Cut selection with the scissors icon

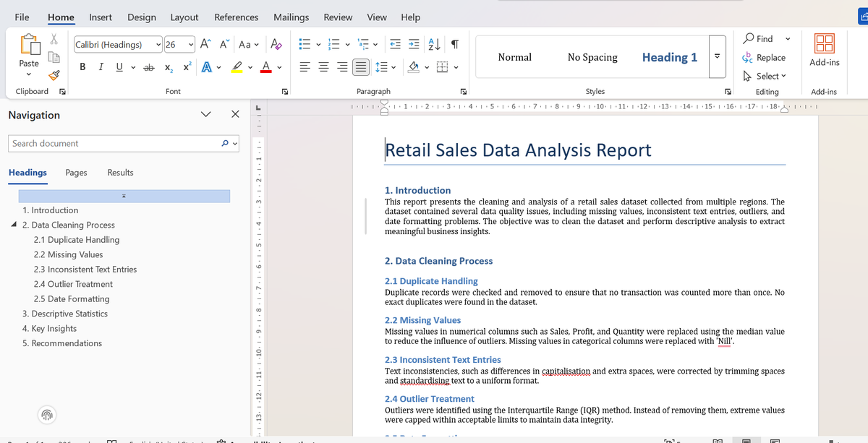tap(54, 39)
